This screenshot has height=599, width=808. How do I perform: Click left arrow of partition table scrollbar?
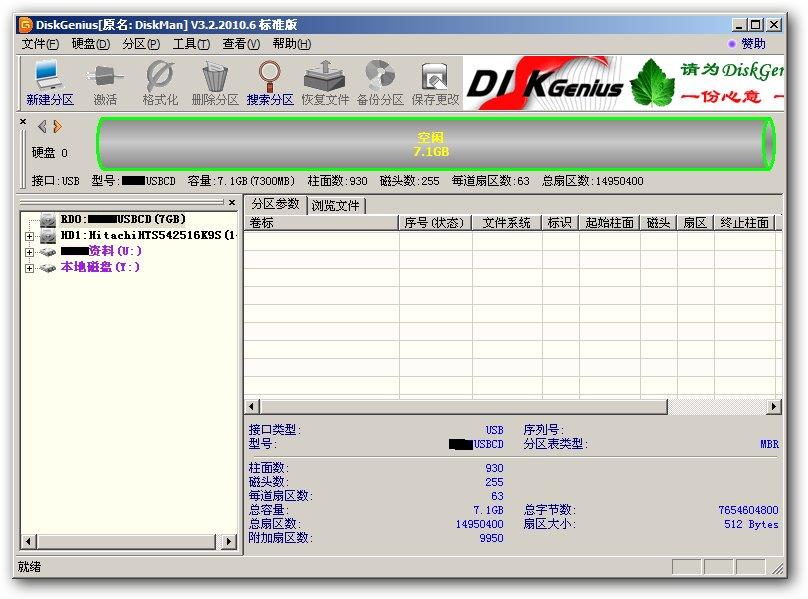click(x=252, y=407)
